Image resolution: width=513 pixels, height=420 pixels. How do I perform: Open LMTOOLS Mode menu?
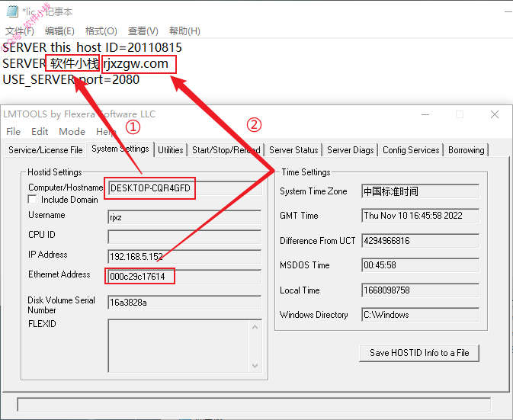click(x=72, y=132)
